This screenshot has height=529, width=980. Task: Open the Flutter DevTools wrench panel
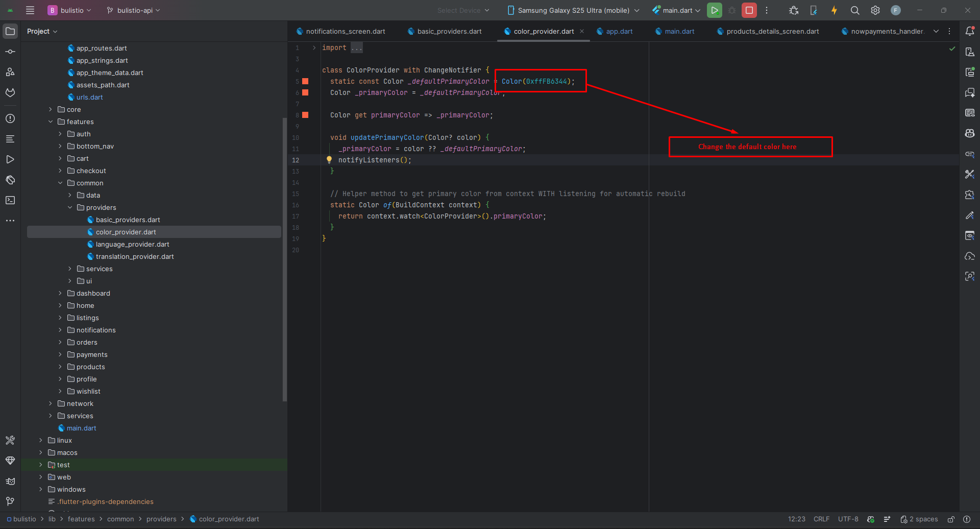pyautogui.click(x=970, y=174)
